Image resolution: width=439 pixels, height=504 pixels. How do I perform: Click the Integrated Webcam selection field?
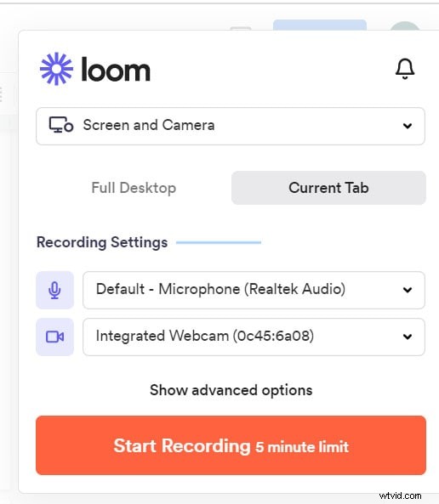click(x=254, y=337)
